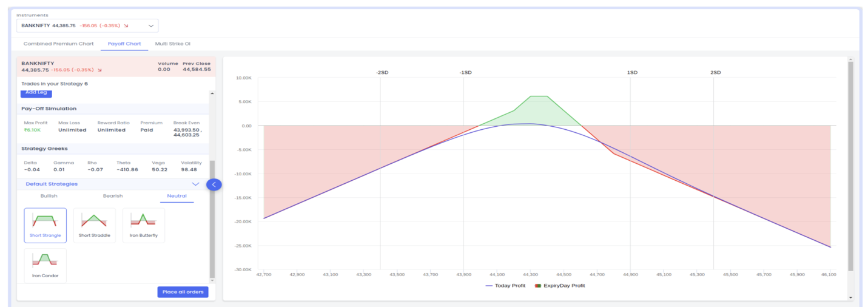Toggle Today Profit line in chart legend
868x307 pixels.
[507, 285]
